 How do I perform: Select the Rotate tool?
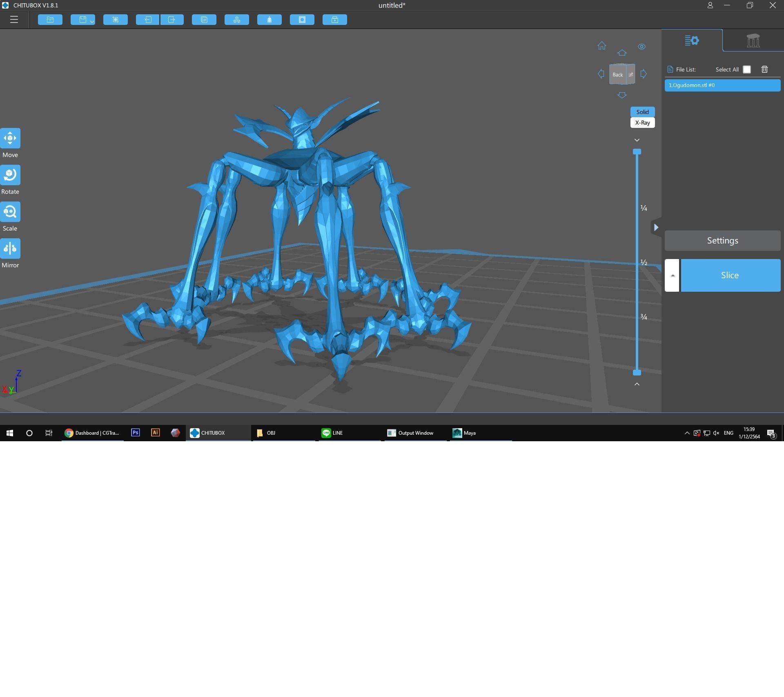pyautogui.click(x=10, y=175)
